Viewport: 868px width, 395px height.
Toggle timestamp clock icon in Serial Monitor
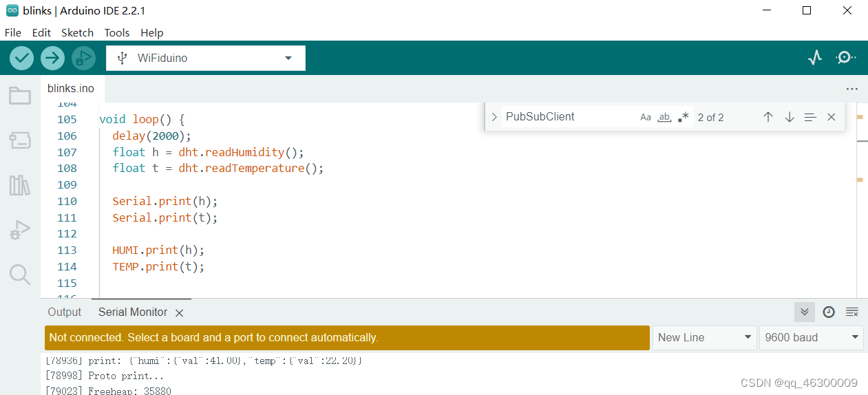829,312
